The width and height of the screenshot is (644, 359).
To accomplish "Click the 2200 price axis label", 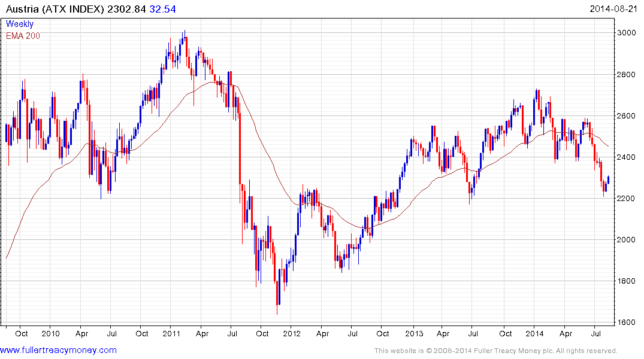I will click(x=627, y=198).
